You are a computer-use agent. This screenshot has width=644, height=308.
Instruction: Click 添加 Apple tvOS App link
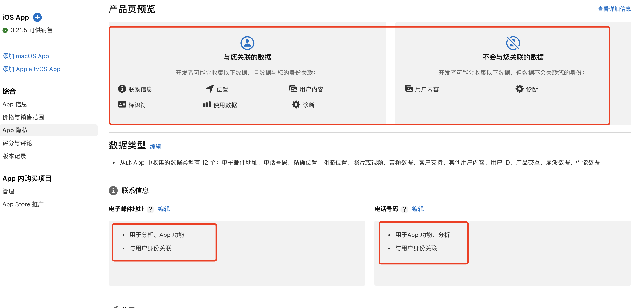(x=31, y=69)
